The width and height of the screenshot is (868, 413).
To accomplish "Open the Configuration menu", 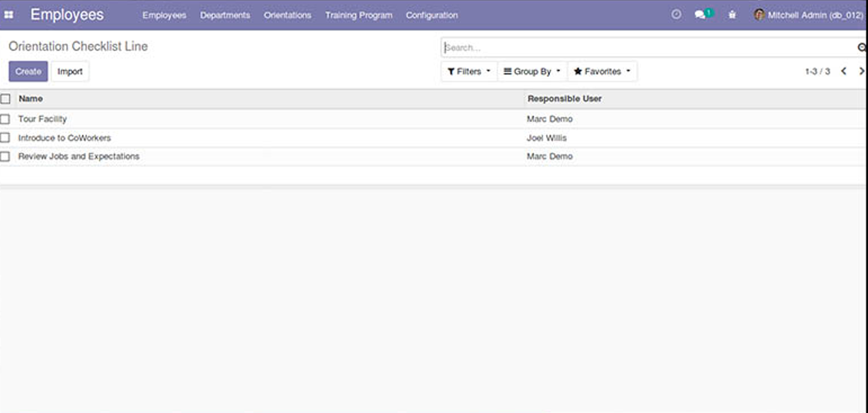I will [431, 15].
